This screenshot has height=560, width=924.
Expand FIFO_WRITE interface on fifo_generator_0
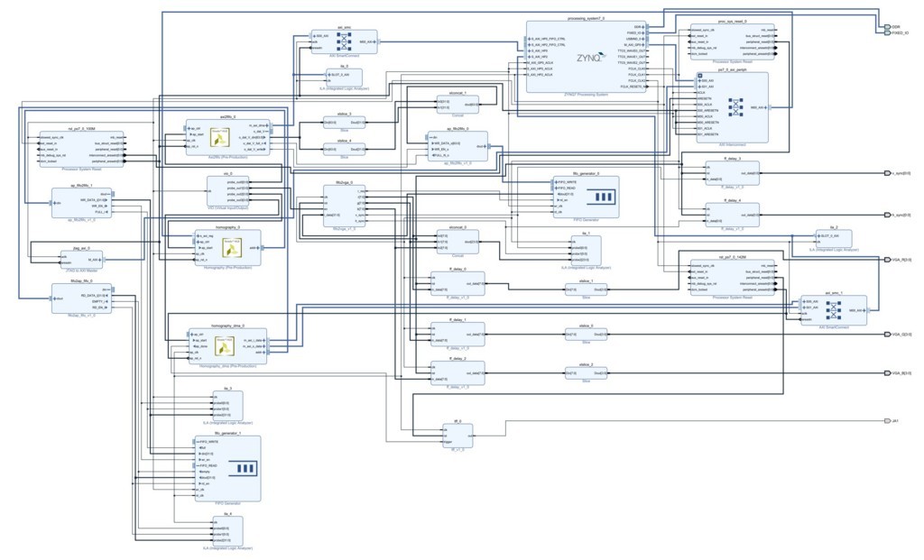tap(556, 182)
